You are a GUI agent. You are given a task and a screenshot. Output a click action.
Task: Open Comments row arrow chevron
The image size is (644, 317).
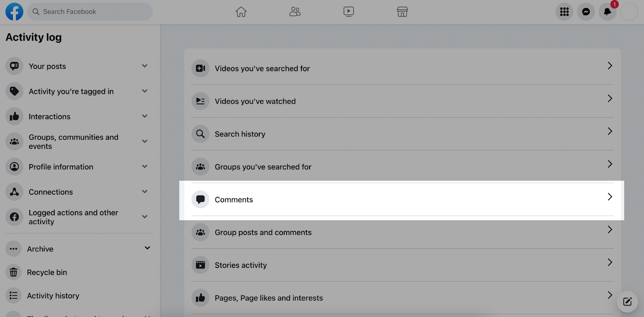coord(610,197)
